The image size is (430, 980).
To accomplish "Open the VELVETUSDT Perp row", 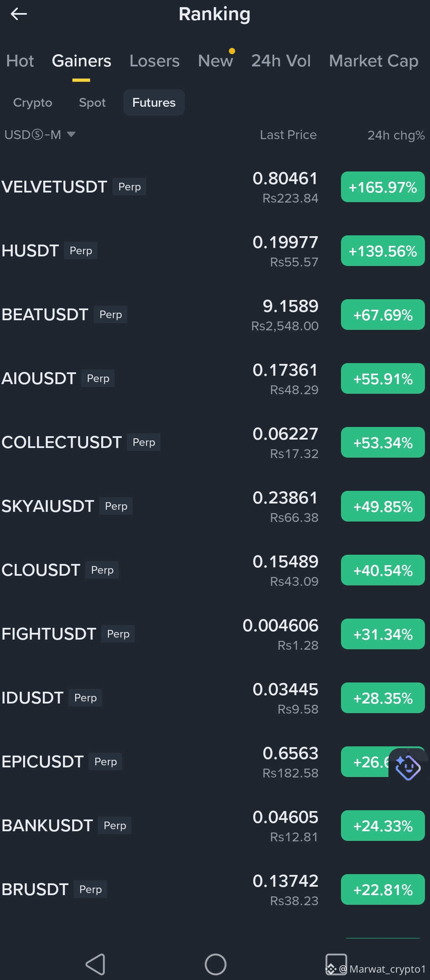I will click(x=215, y=187).
